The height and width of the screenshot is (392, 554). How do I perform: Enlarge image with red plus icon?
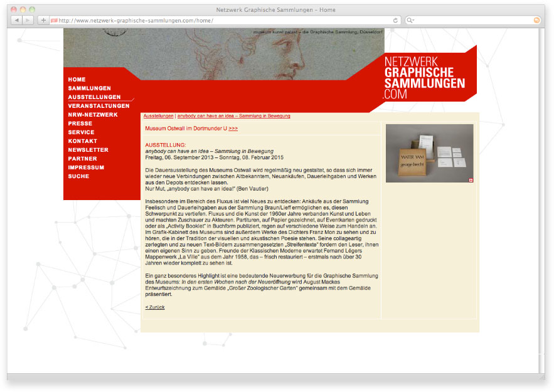click(471, 180)
